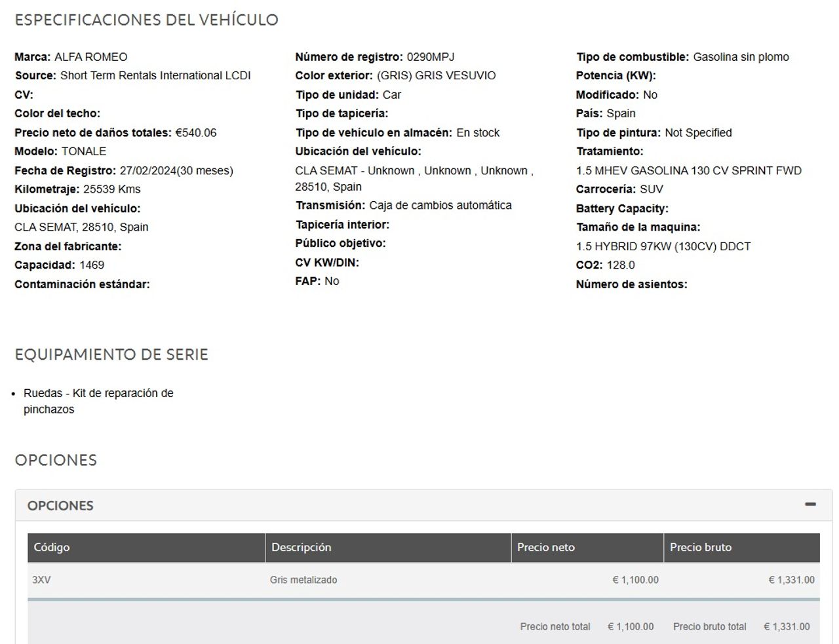Select the 3XV option code cell

(x=41, y=580)
